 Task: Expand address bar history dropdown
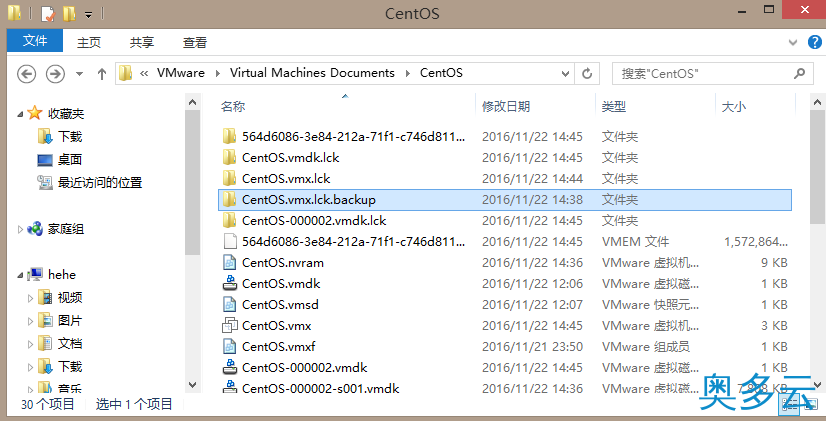click(x=565, y=74)
